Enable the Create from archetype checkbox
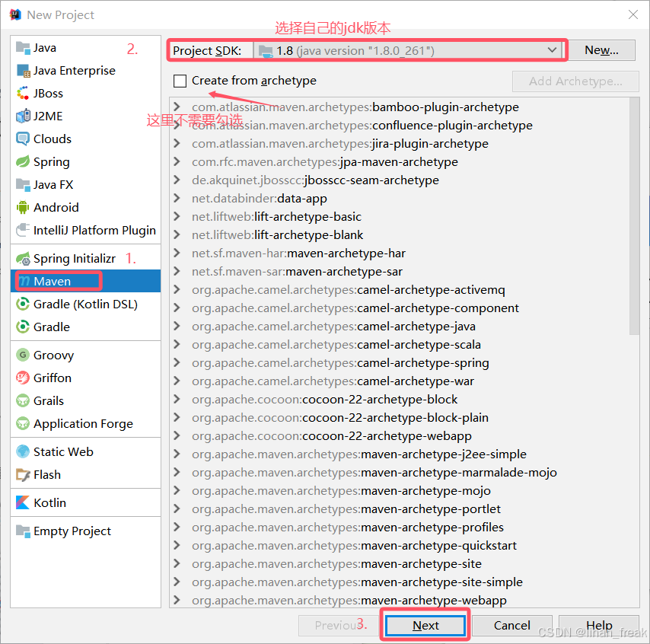Image resolution: width=650 pixels, height=644 pixels. tap(180, 81)
